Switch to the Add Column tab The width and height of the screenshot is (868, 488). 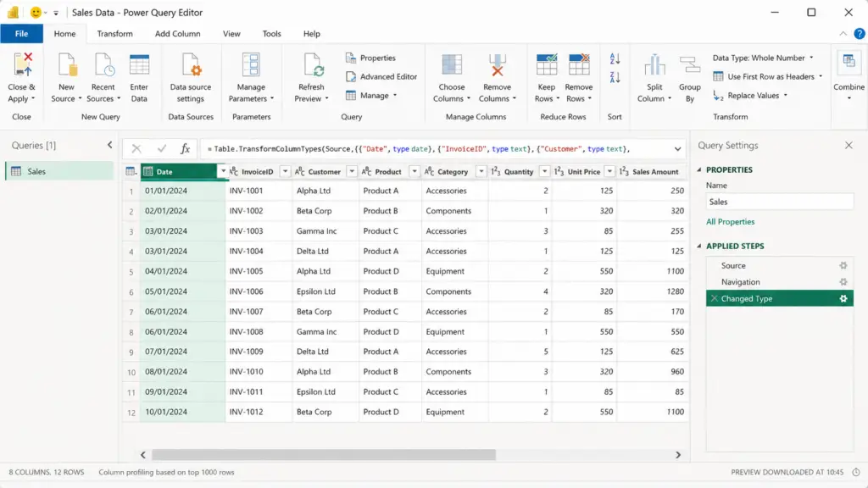coord(178,34)
